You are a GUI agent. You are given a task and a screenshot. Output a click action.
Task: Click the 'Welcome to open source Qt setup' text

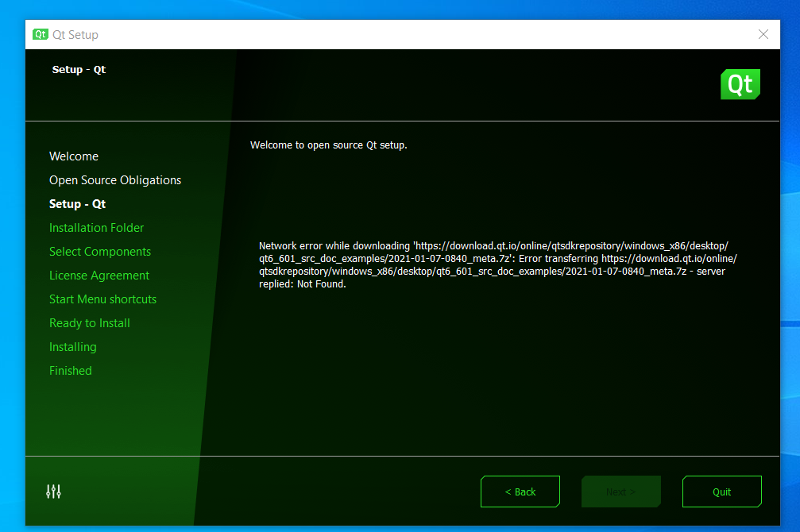pos(328,145)
